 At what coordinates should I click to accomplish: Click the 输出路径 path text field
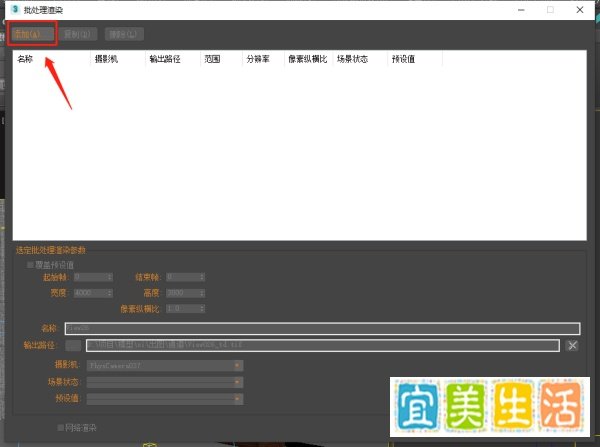[323, 346]
